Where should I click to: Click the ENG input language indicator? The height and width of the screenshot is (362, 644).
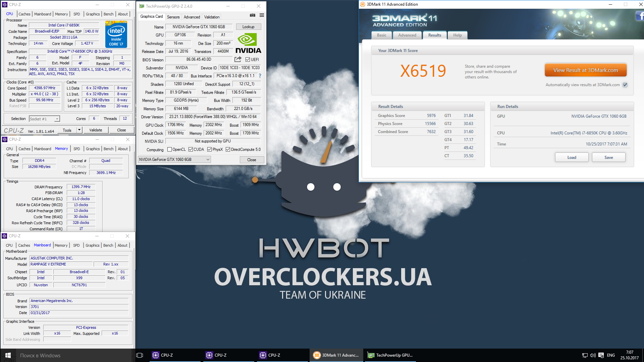tap(611, 355)
